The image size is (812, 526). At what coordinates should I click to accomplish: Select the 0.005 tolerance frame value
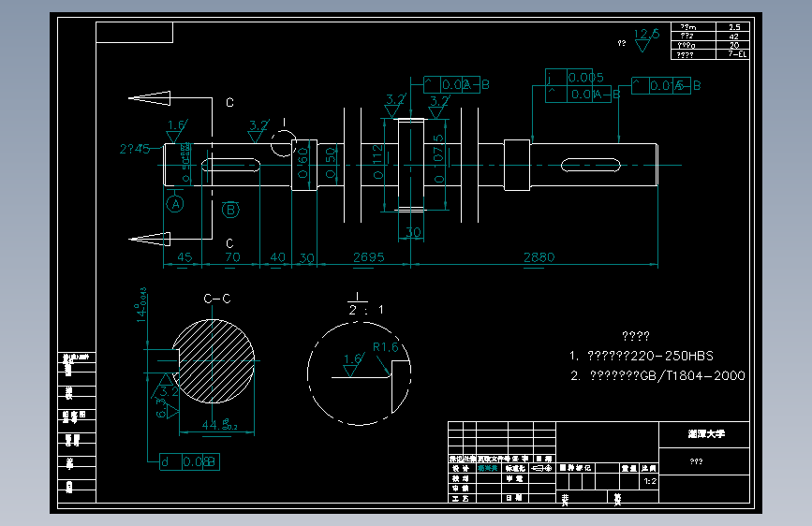[x=585, y=78]
